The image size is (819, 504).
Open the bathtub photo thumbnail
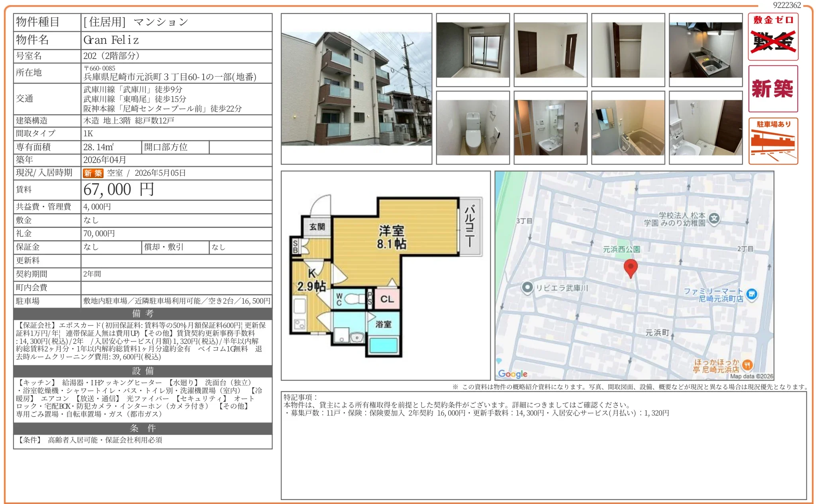628,127
